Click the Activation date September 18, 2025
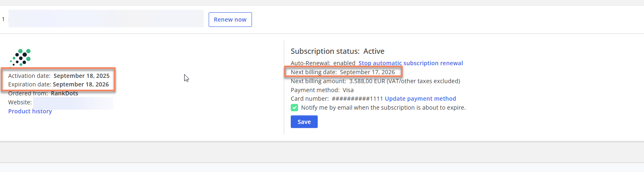644x172 pixels. (x=81, y=76)
